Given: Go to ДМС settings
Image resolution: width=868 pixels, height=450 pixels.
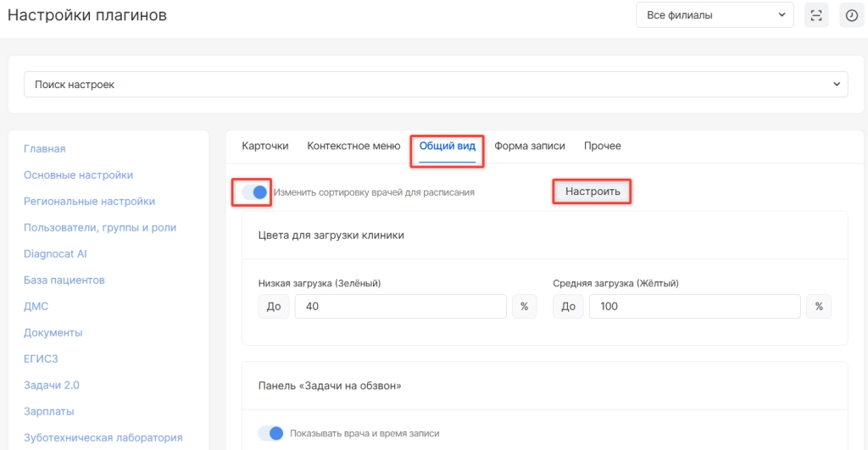Looking at the screenshot, I should 36,306.
